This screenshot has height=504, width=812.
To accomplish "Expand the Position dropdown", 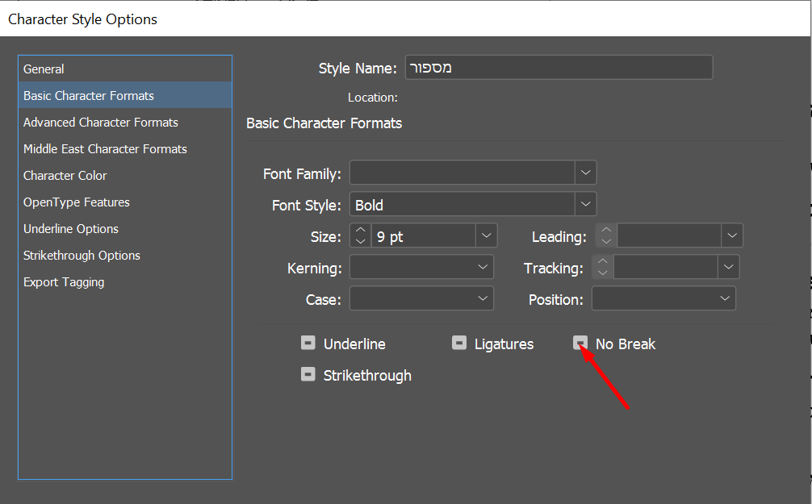I will tap(725, 298).
